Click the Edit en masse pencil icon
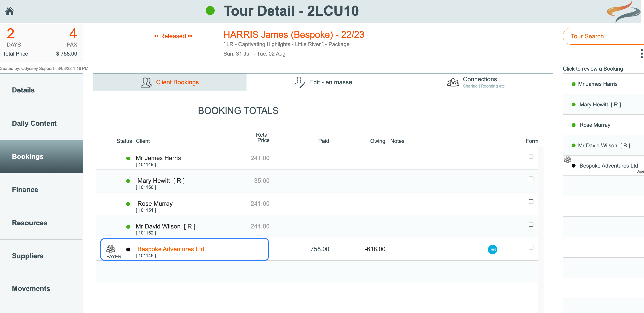Screen dimensions: 644x313 pos(299,82)
